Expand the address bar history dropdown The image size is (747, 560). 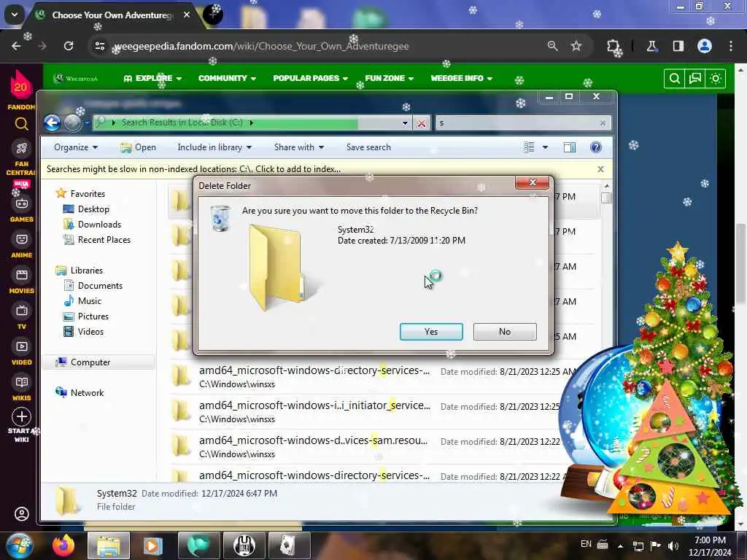405,122
